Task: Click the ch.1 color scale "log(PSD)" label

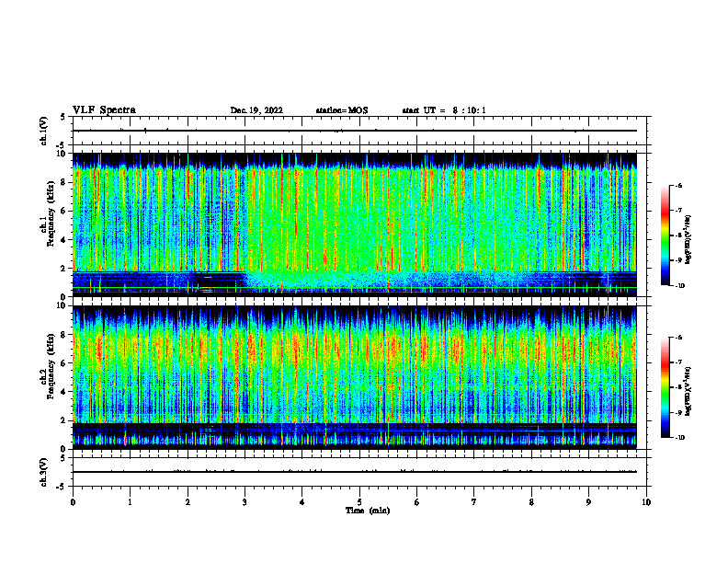Action: tap(688, 240)
